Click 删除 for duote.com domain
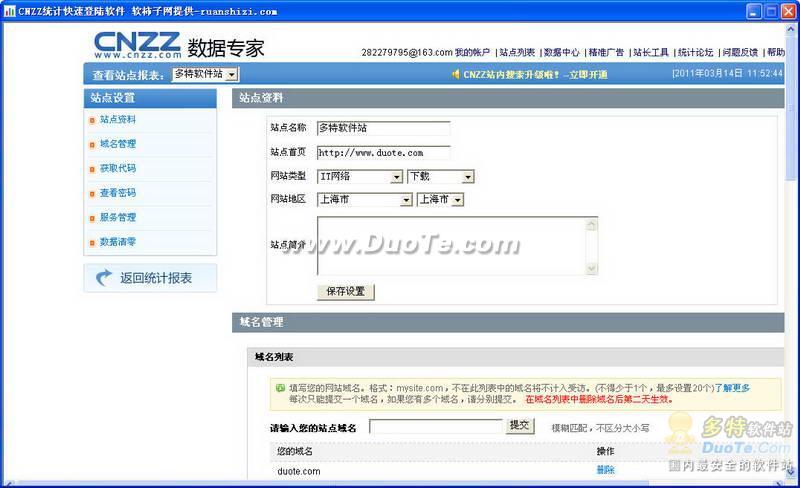 pyautogui.click(x=606, y=470)
